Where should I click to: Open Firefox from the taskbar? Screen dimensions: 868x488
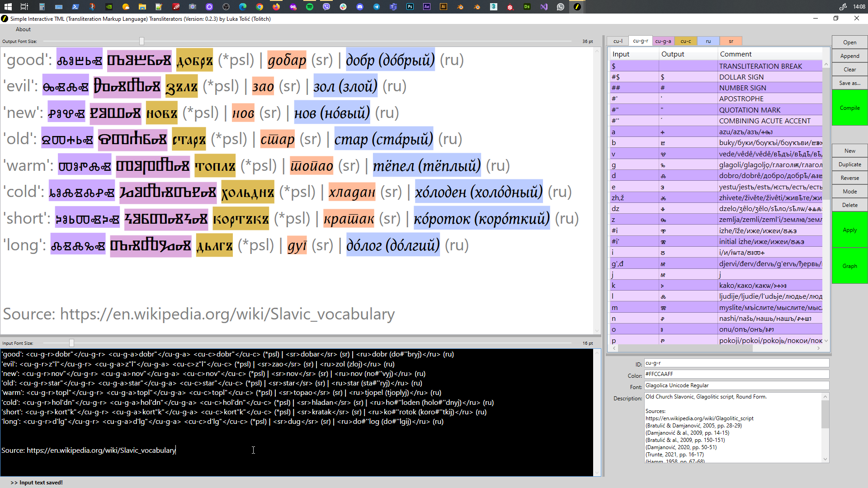pyautogui.click(x=276, y=7)
